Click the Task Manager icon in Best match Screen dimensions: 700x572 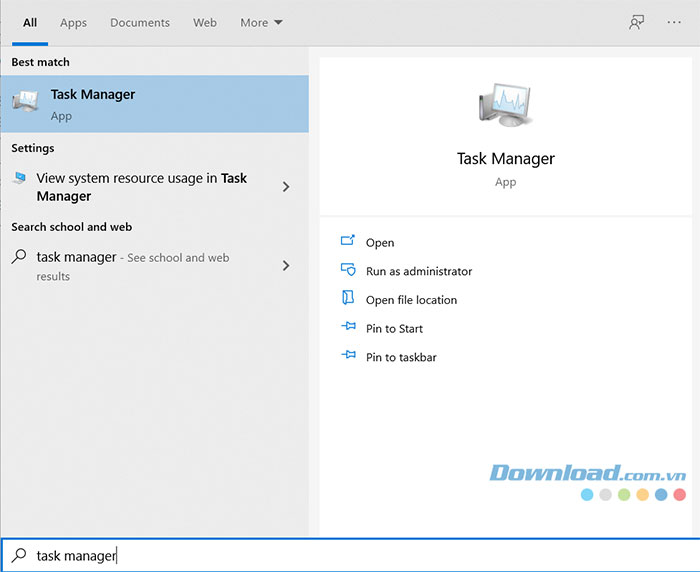click(25, 103)
